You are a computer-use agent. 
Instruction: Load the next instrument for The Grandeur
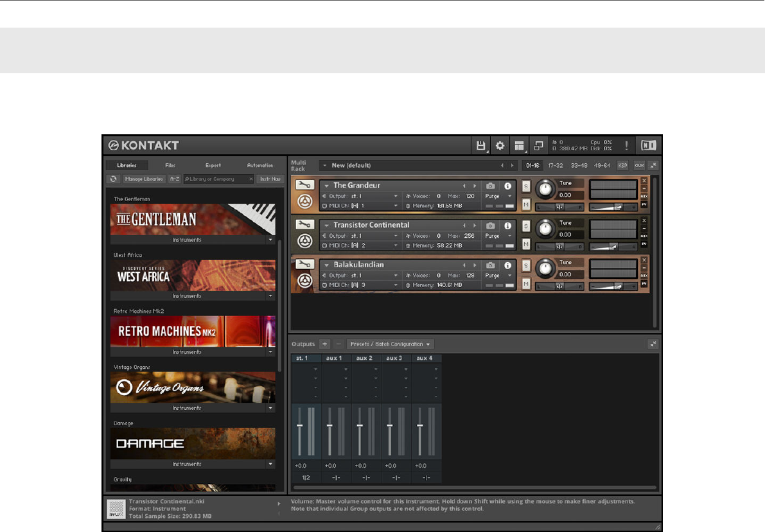pos(474,186)
